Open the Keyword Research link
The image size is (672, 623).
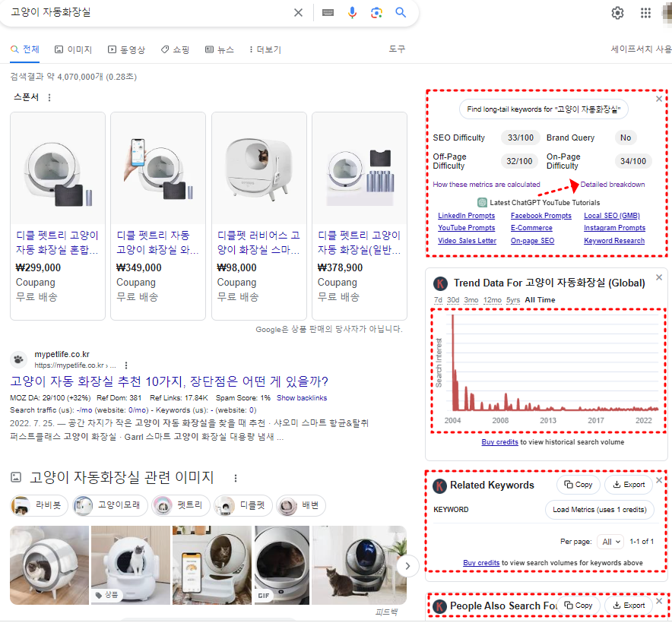(614, 241)
